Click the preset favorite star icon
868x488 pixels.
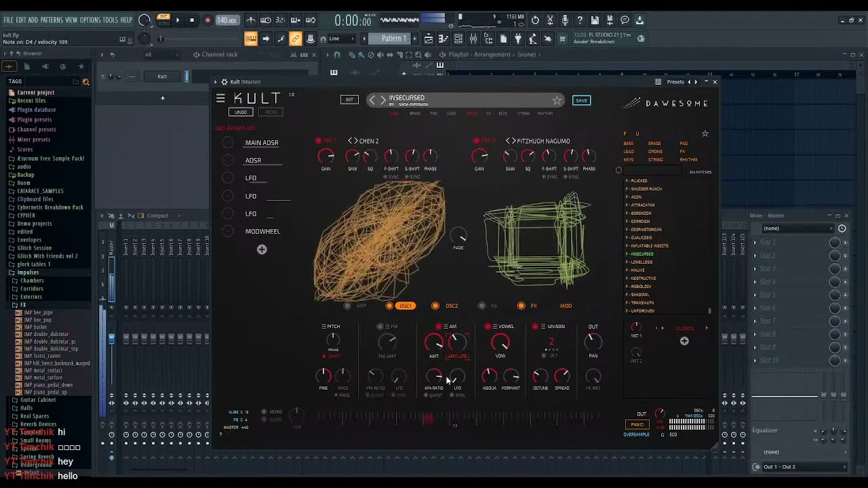pyautogui.click(x=557, y=100)
